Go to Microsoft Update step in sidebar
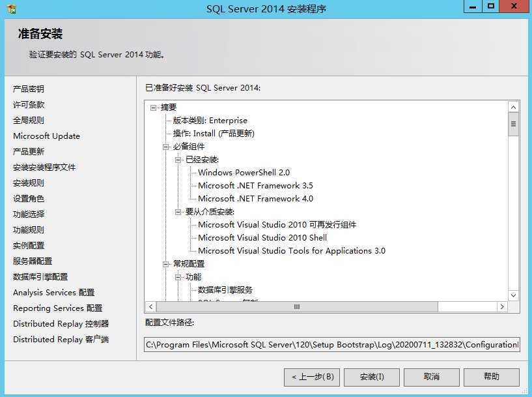 46,136
